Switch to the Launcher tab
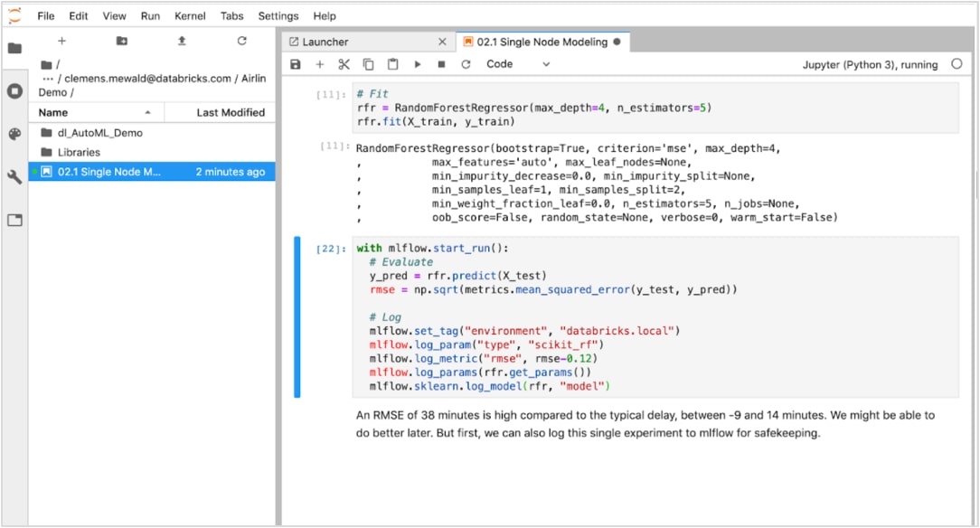980x528 pixels. [325, 42]
